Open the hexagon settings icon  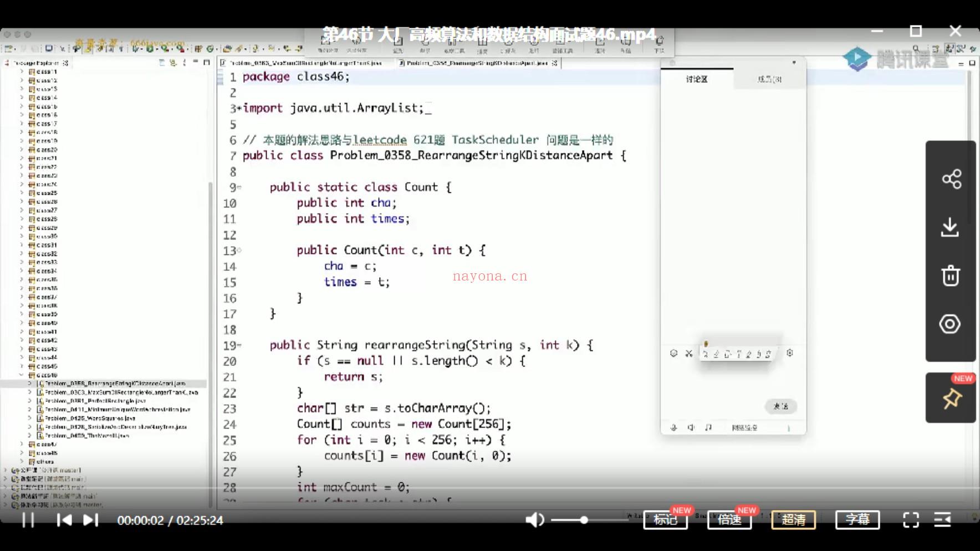coord(950,324)
